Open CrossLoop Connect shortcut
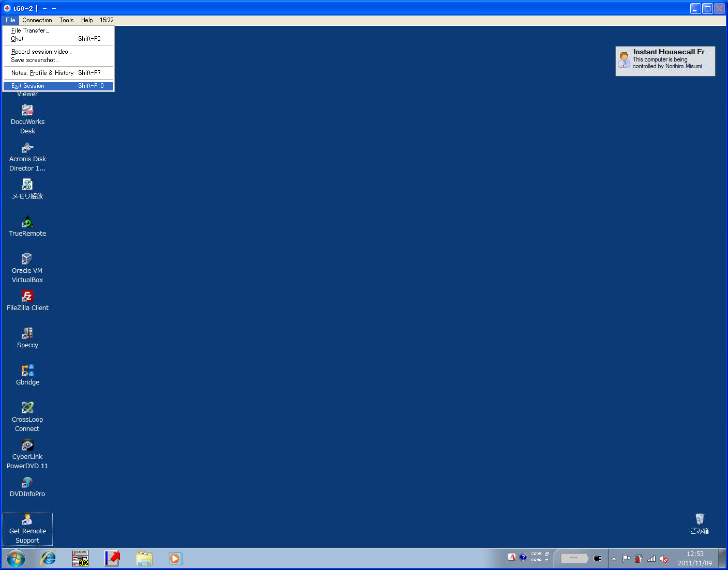 tap(27, 408)
